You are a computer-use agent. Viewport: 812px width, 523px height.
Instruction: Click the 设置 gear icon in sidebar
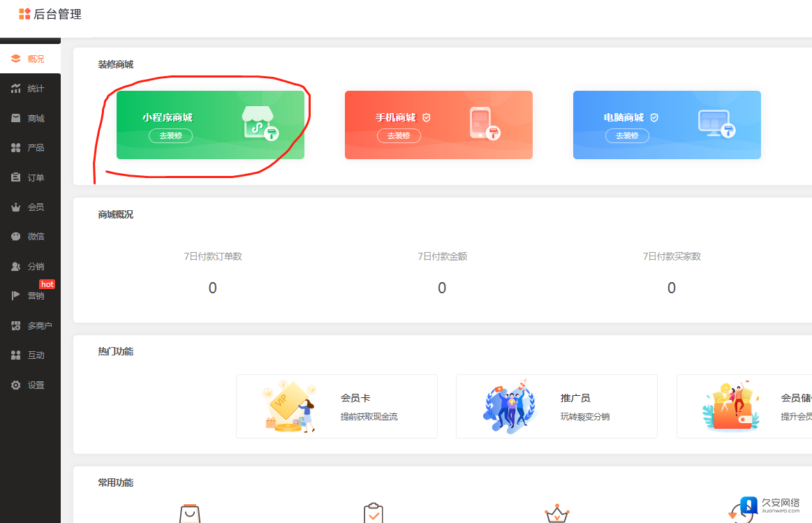15,385
